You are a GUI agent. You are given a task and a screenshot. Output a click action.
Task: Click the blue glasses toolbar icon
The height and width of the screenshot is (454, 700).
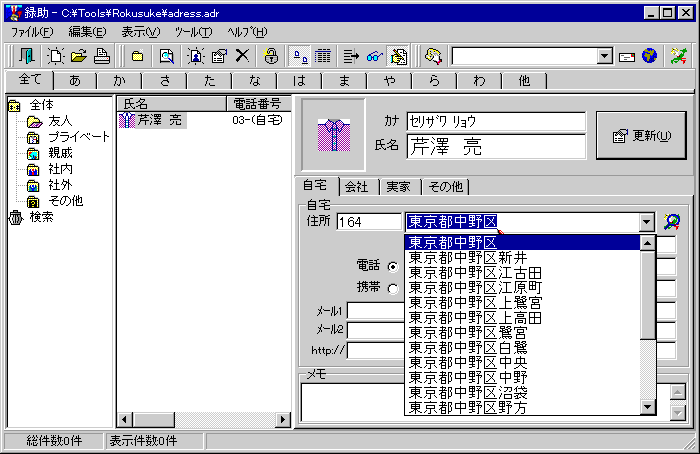click(374, 56)
